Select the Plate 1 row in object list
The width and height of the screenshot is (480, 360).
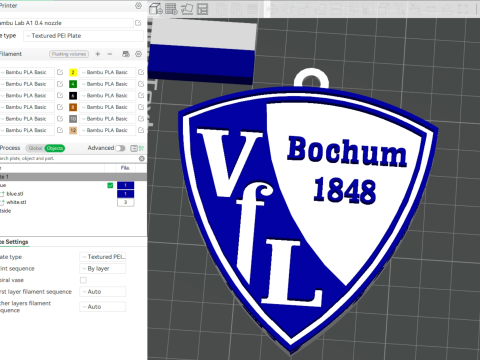tap(73, 177)
